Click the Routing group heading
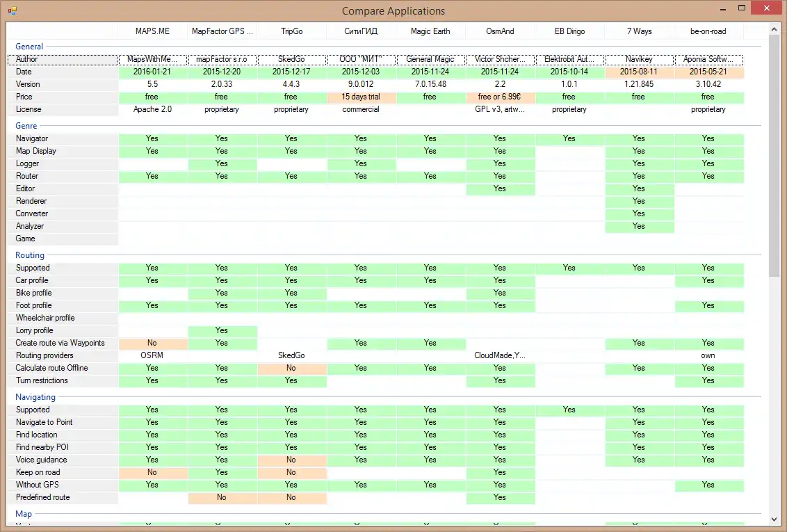The width and height of the screenshot is (787, 532). tap(30, 255)
